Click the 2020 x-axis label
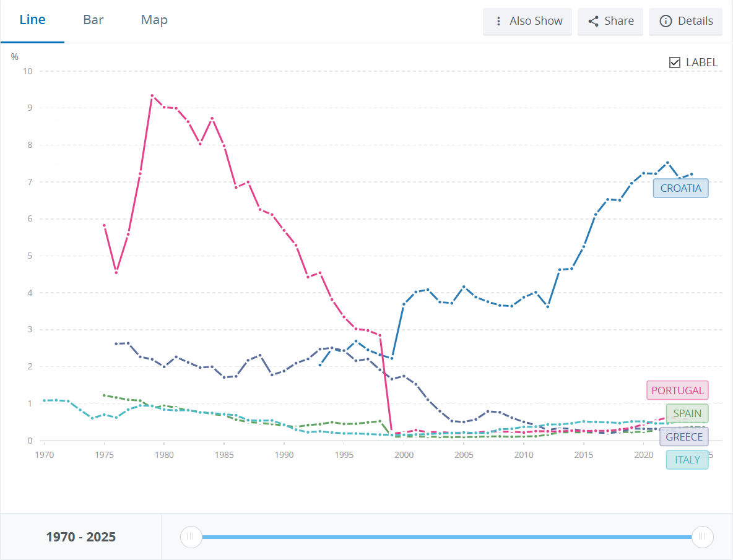 point(644,455)
